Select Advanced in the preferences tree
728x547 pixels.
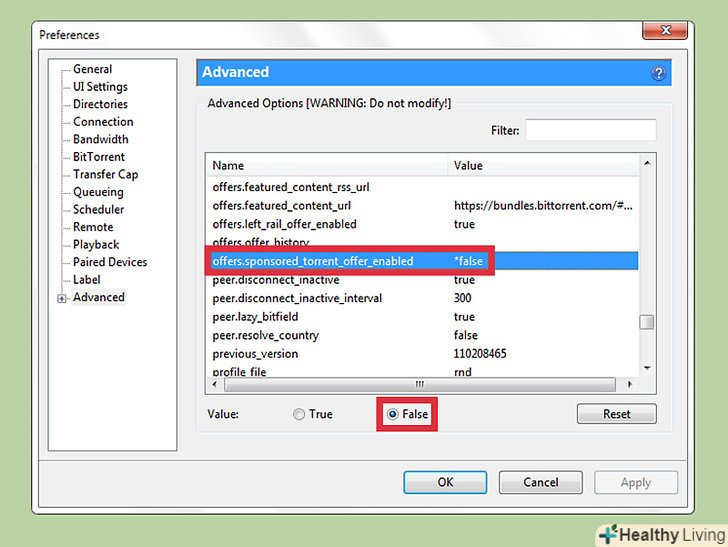point(99,297)
